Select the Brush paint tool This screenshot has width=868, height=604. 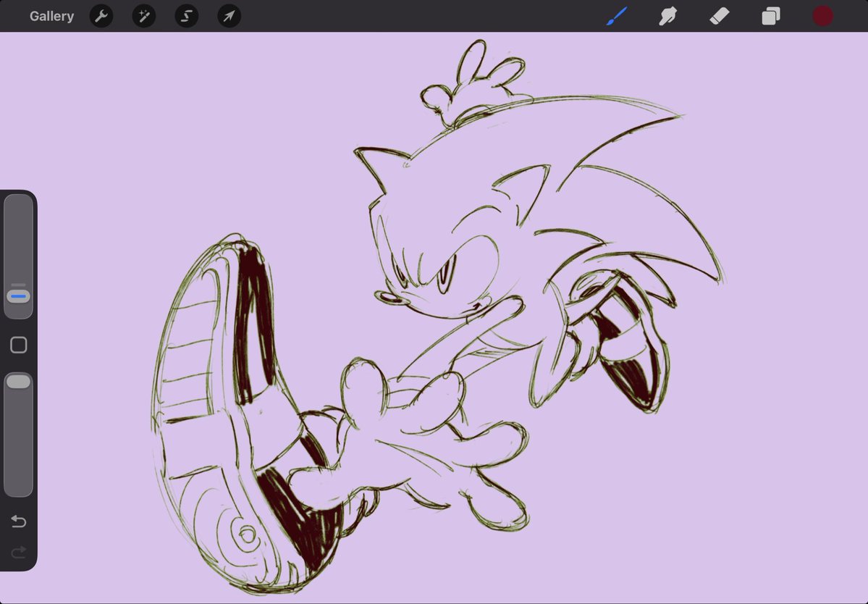(617, 16)
